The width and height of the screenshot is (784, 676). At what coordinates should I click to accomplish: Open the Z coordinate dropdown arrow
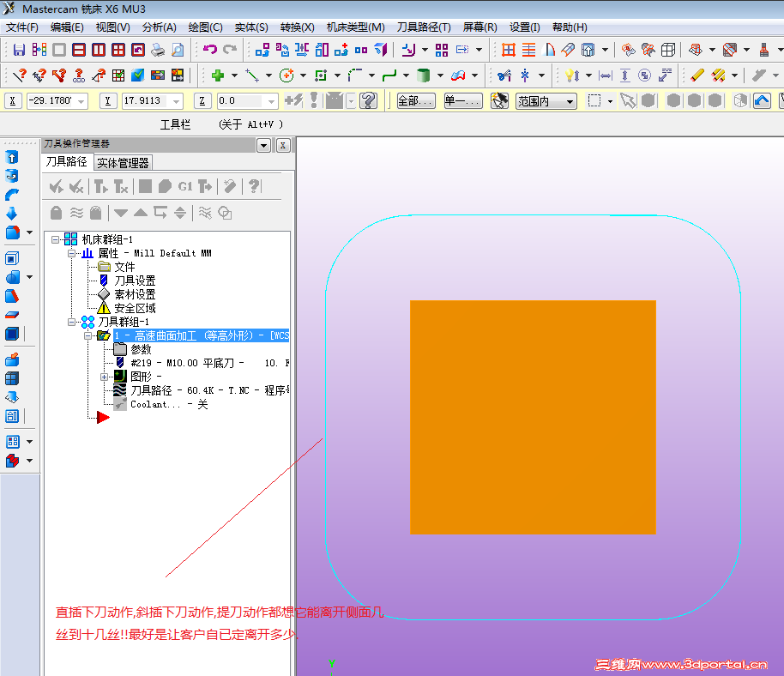tap(271, 102)
